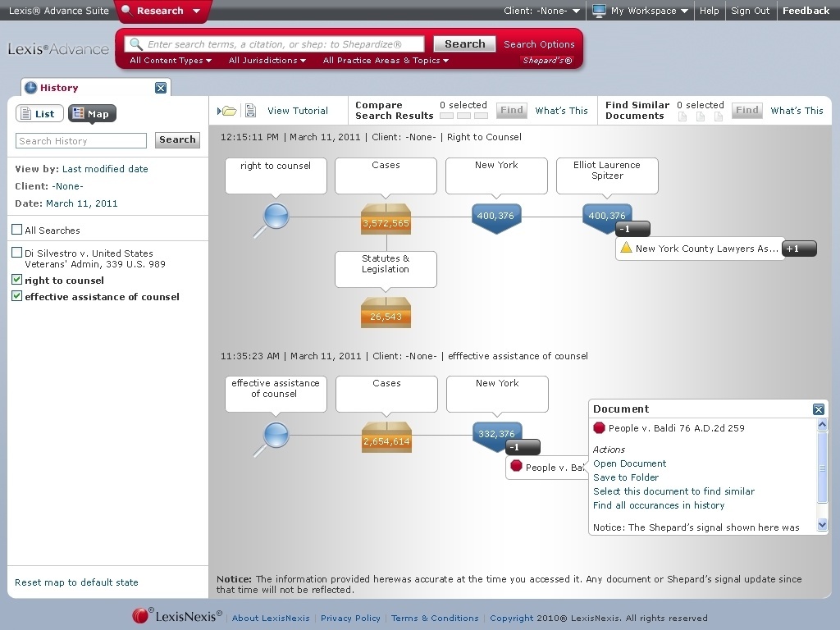Viewport: 840px width, 630px height.
Task: Click the Statutes & Legislation box showing 26,543
Action: pos(386,313)
